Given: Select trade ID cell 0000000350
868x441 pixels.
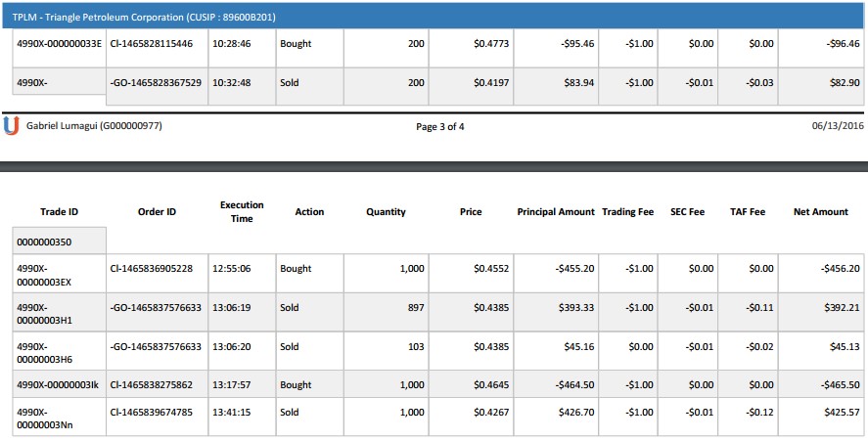Looking at the screenshot, I should pyautogui.click(x=58, y=242).
